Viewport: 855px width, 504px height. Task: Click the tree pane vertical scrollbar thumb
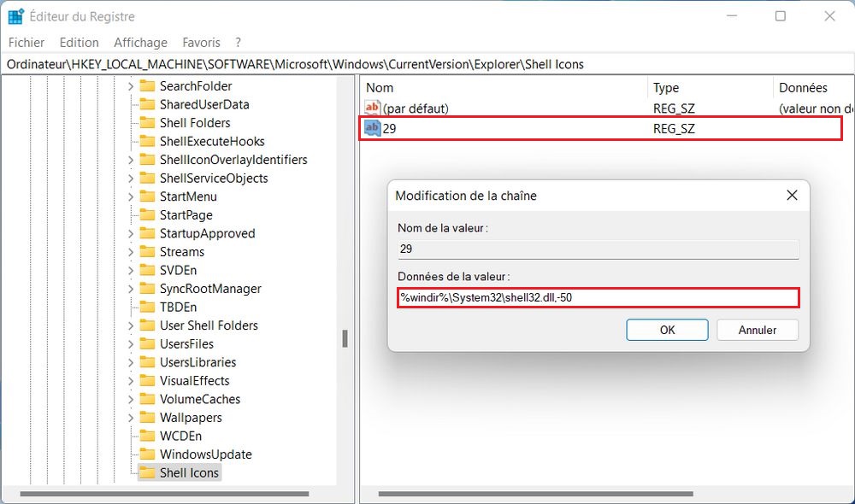click(x=345, y=338)
